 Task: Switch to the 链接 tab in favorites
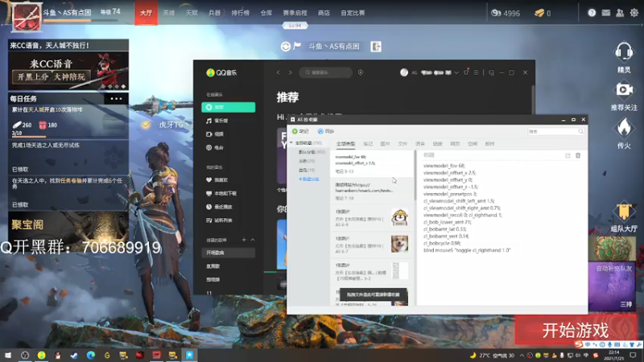click(437, 144)
